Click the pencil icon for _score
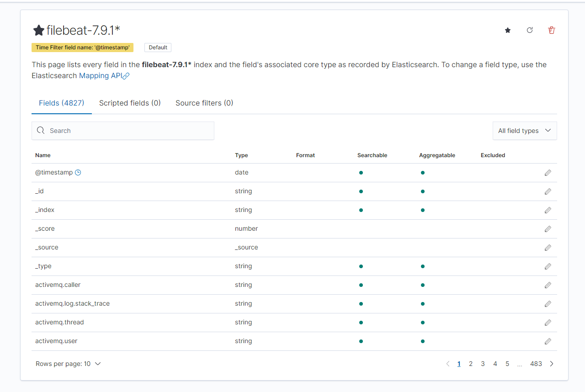585x392 pixels. [x=548, y=229]
